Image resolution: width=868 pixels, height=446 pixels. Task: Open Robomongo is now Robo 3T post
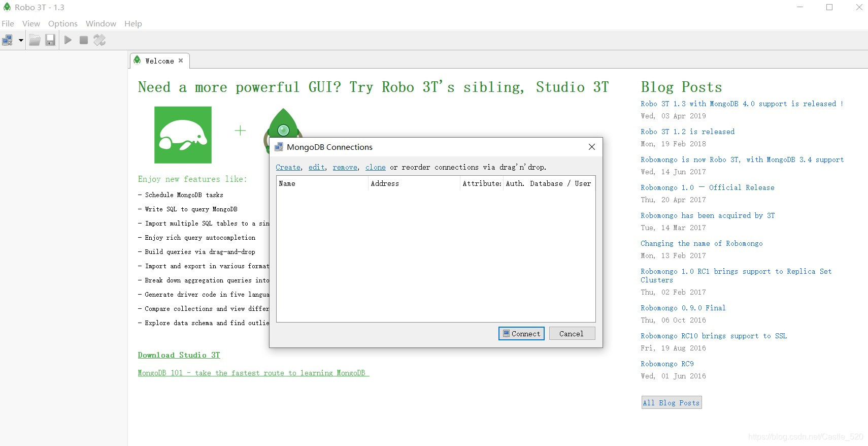[742, 160]
